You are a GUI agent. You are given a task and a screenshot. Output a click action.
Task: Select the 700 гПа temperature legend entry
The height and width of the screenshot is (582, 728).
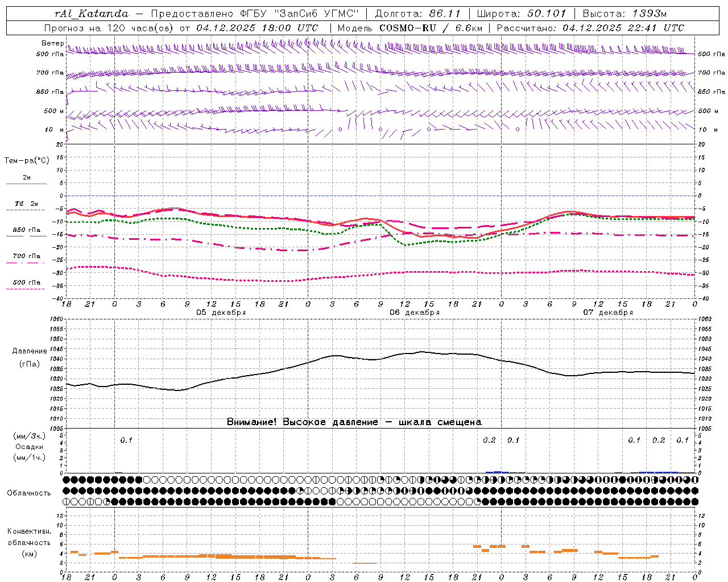26,256
